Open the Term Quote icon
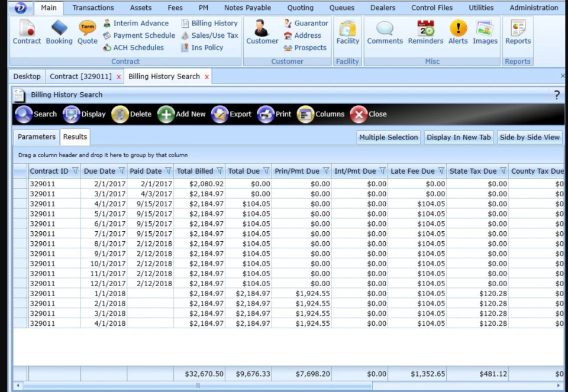 pyautogui.click(x=88, y=28)
